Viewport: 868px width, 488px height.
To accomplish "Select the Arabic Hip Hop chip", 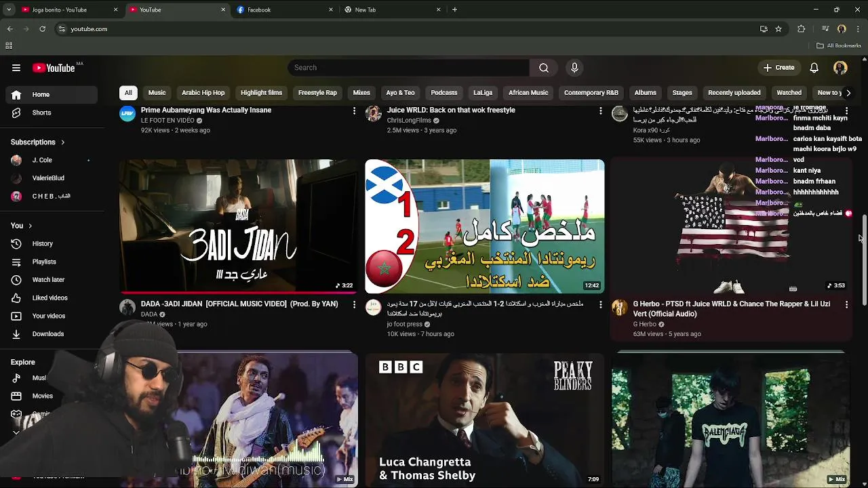I will click(203, 93).
